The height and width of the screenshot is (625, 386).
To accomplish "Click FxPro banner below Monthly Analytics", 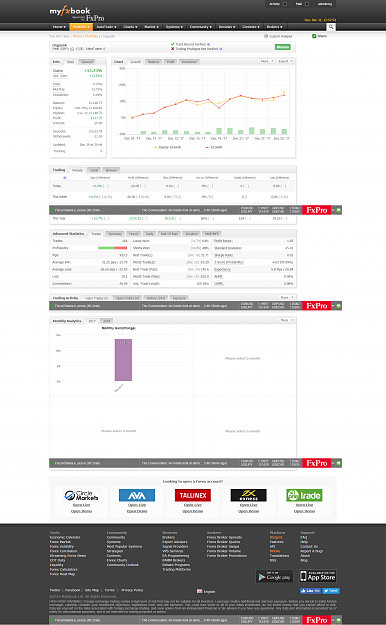I will 317,463.
